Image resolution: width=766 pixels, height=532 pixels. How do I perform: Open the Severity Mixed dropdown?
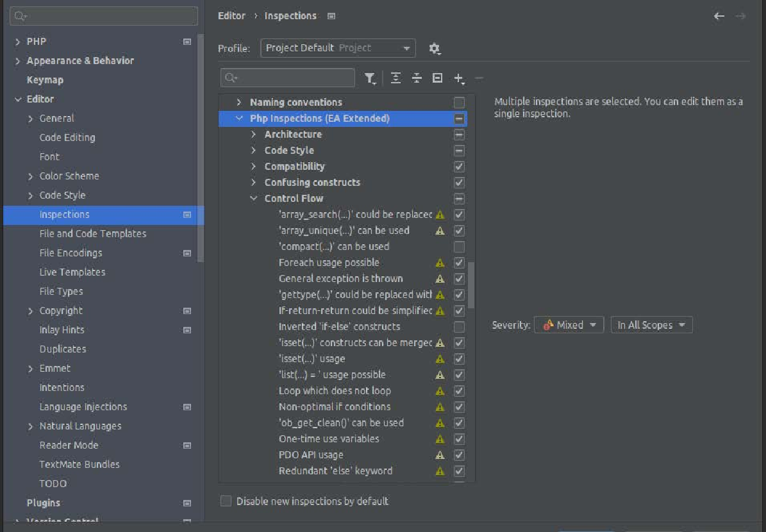(569, 325)
